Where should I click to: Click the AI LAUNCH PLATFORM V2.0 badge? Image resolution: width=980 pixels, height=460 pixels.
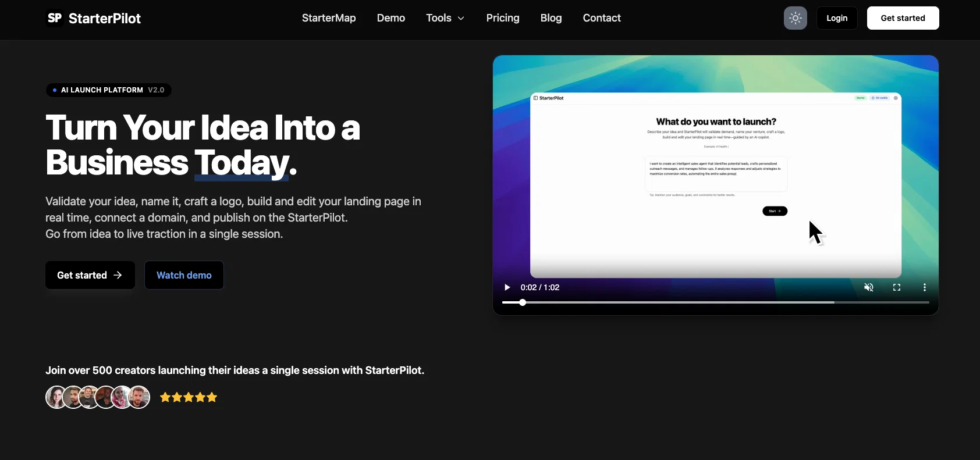click(109, 90)
